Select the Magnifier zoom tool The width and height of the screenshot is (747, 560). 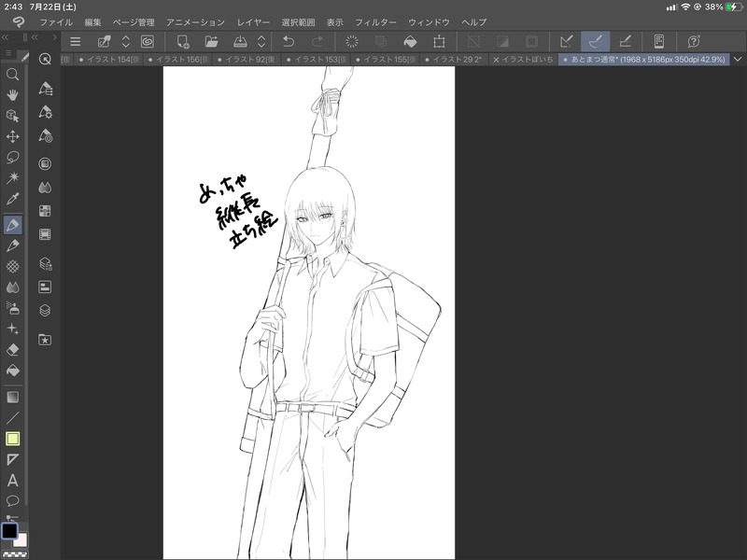tap(13, 74)
